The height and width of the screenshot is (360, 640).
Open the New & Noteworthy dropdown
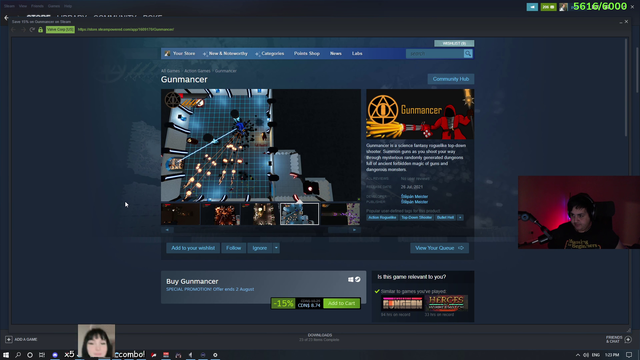226,53
